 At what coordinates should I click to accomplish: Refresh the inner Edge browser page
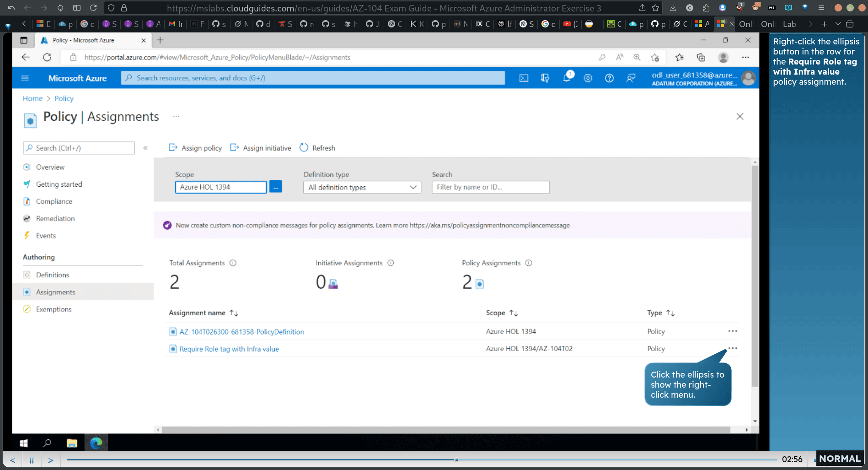(x=47, y=57)
